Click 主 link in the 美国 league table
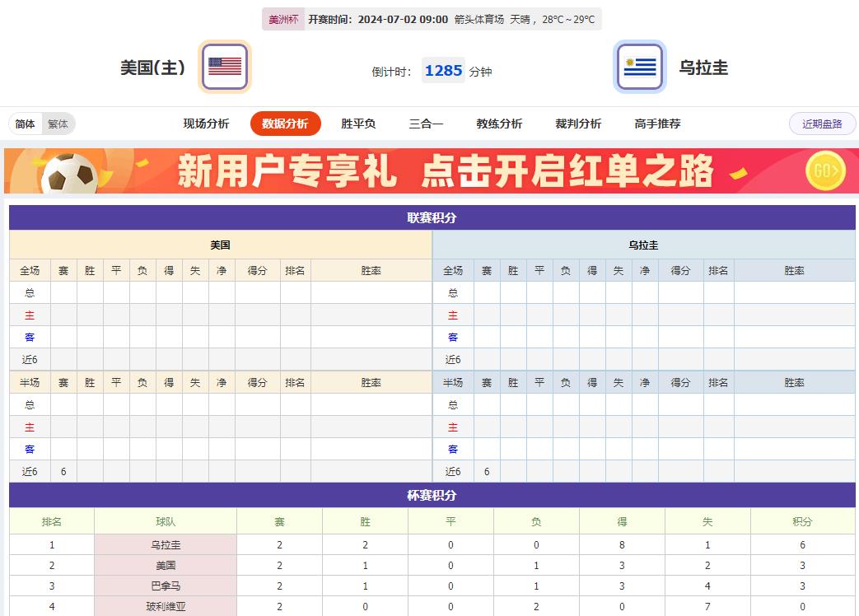 coord(30,315)
